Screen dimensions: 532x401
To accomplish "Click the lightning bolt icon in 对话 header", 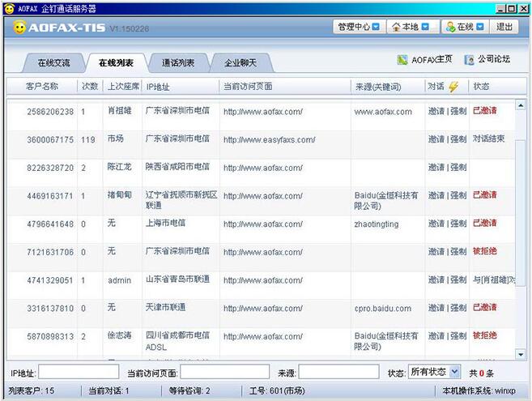I will (x=453, y=87).
